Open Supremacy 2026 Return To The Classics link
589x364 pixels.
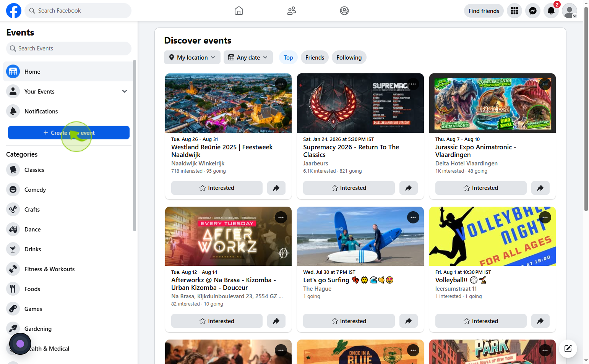[x=351, y=151]
